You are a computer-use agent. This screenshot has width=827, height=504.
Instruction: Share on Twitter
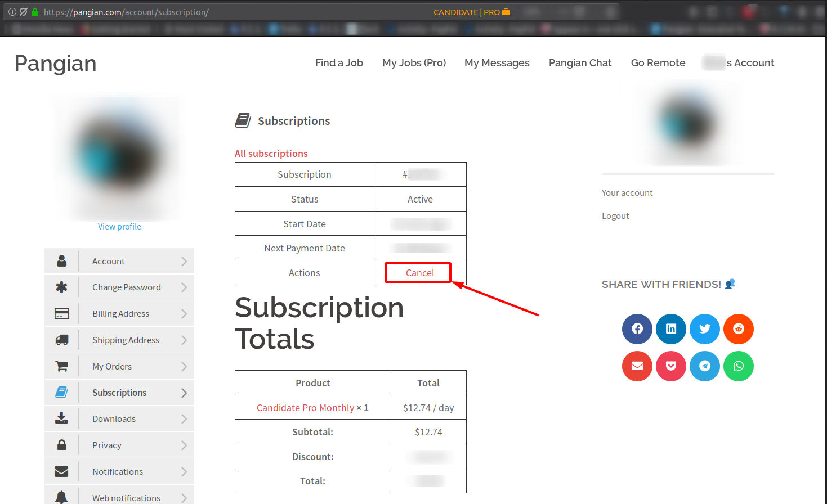(x=705, y=329)
